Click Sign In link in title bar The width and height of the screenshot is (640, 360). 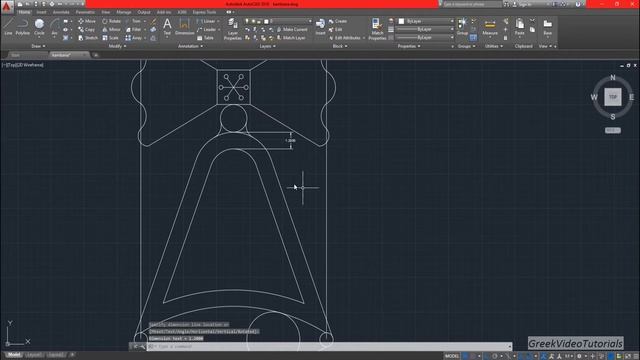[523, 4]
